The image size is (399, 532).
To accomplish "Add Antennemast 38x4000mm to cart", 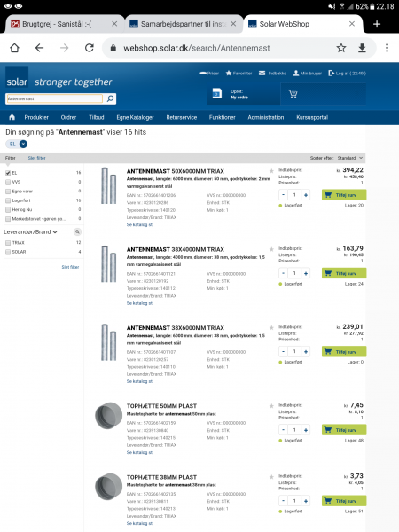I will coord(344,273).
